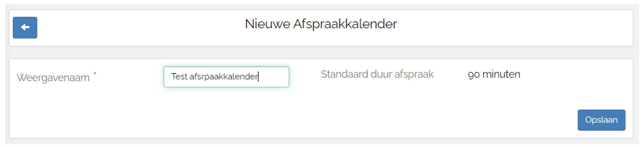The image size is (644, 147).
Task: Click the word Nieuwe in the heading
Action: click(267, 24)
